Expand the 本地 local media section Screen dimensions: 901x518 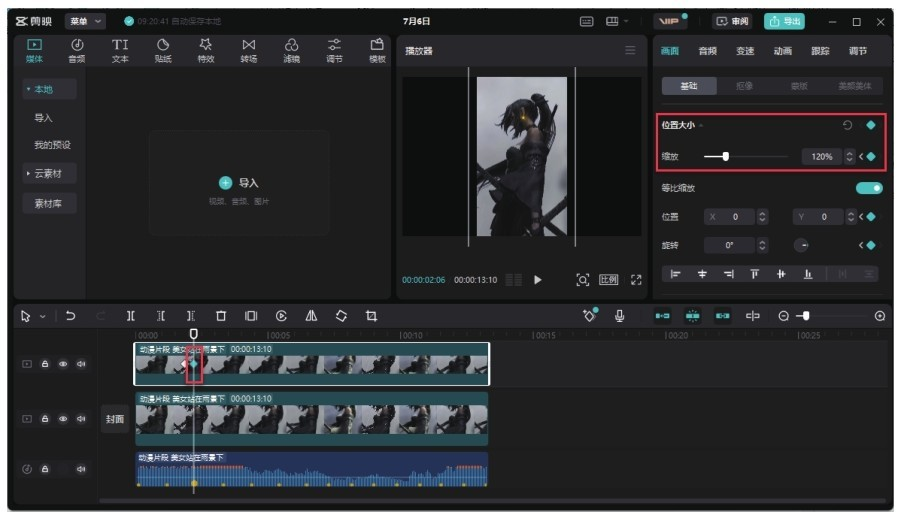[x=49, y=89]
